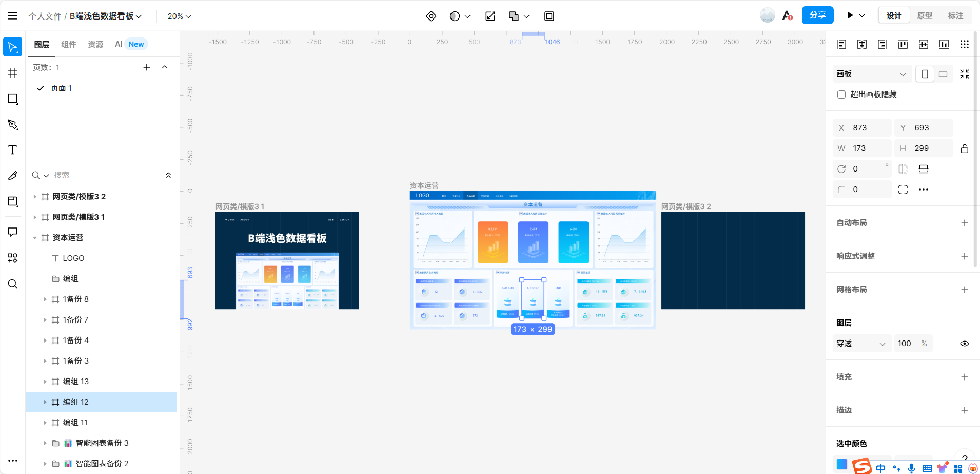
Task: Align selection to top edge
Action: click(x=903, y=44)
